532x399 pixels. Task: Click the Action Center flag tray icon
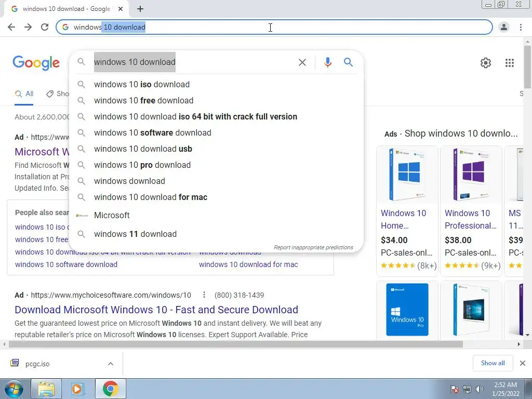pyautogui.click(x=455, y=389)
